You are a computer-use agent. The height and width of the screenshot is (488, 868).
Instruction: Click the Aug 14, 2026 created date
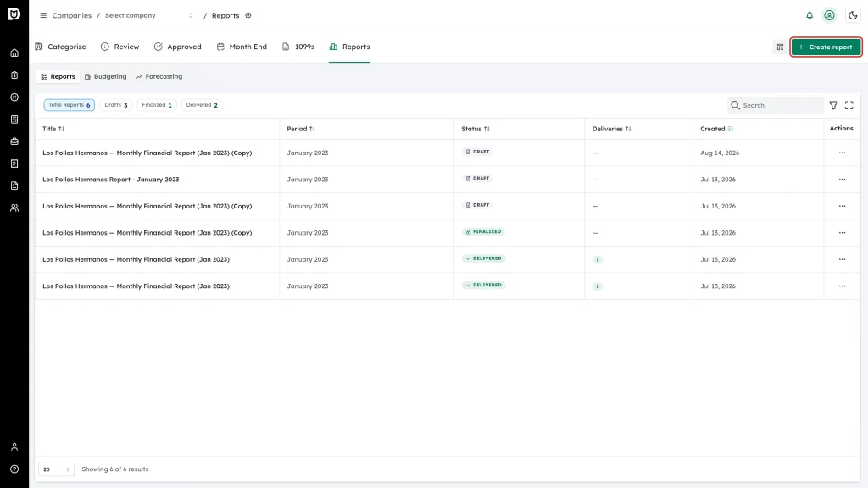720,152
